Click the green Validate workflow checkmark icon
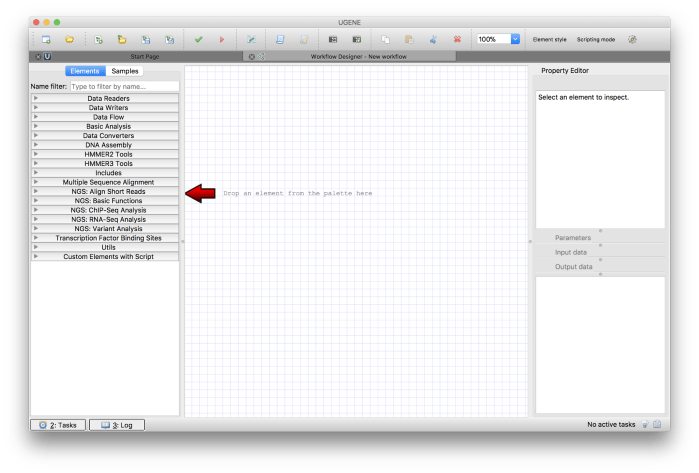699x473 pixels. coord(198,39)
